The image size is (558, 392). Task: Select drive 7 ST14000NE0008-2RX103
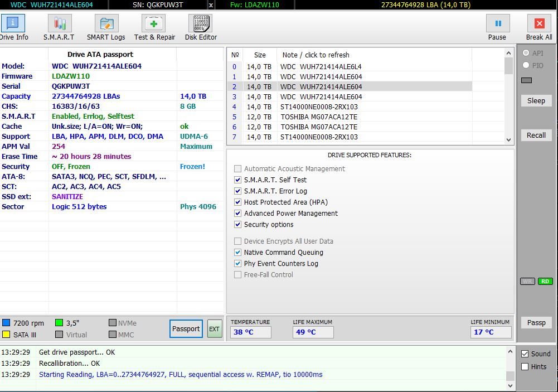click(350, 137)
